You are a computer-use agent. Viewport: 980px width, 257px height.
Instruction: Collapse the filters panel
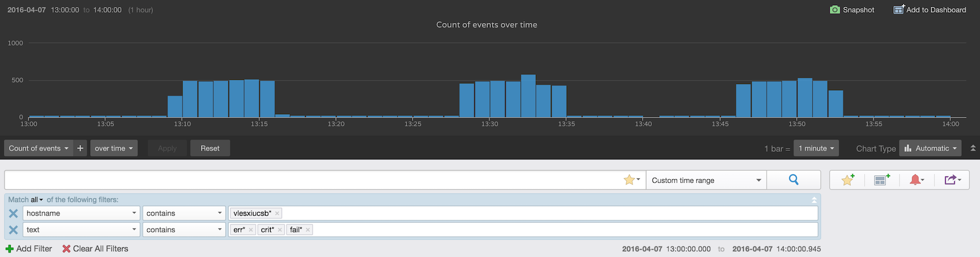pyautogui.click(x=814, y=200)
